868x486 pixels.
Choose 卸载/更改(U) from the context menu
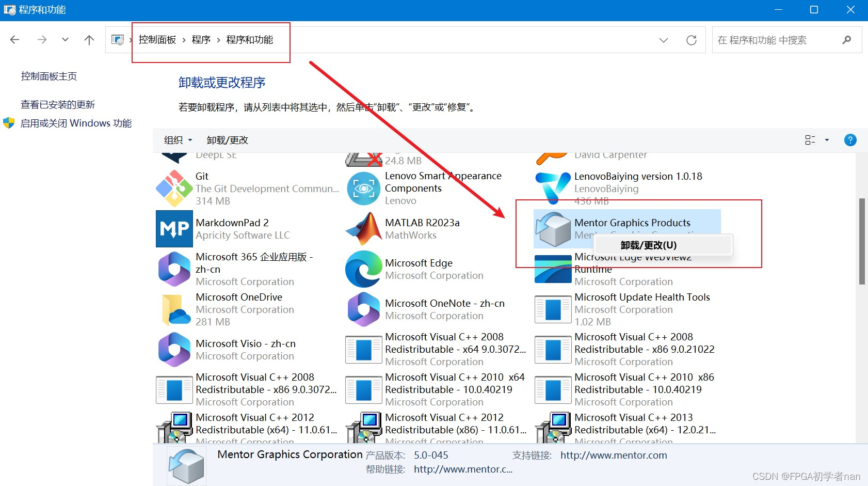[x=664, y=245]
